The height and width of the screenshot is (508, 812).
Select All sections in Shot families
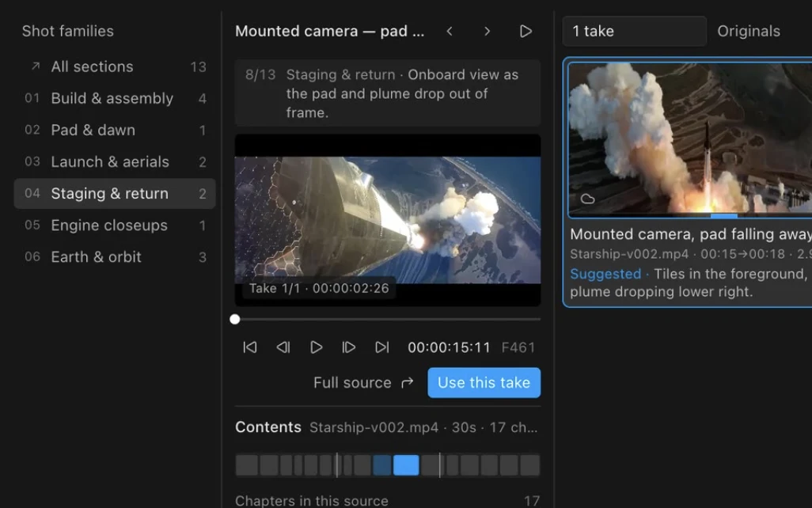pyautogui.click(x=115, y=66)
